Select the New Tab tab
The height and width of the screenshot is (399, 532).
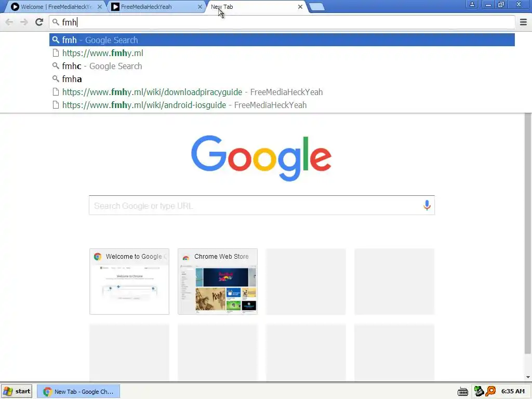click(256, 7)
